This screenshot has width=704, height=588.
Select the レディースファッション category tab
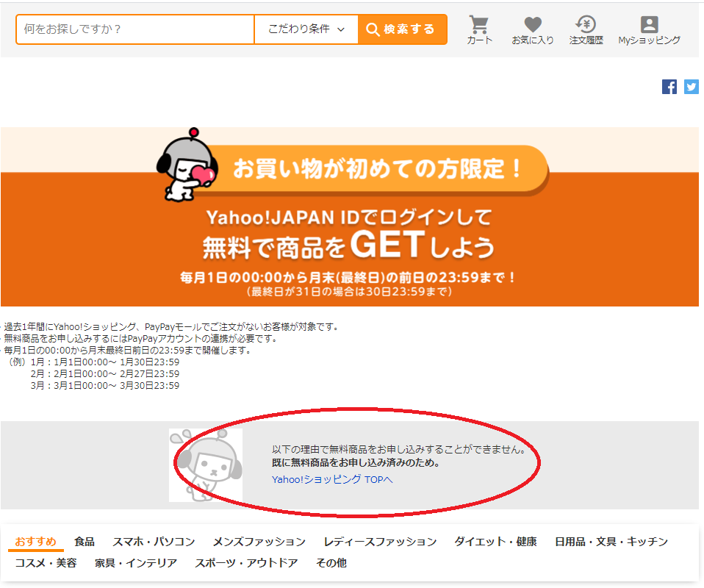[x=380, y=541]
